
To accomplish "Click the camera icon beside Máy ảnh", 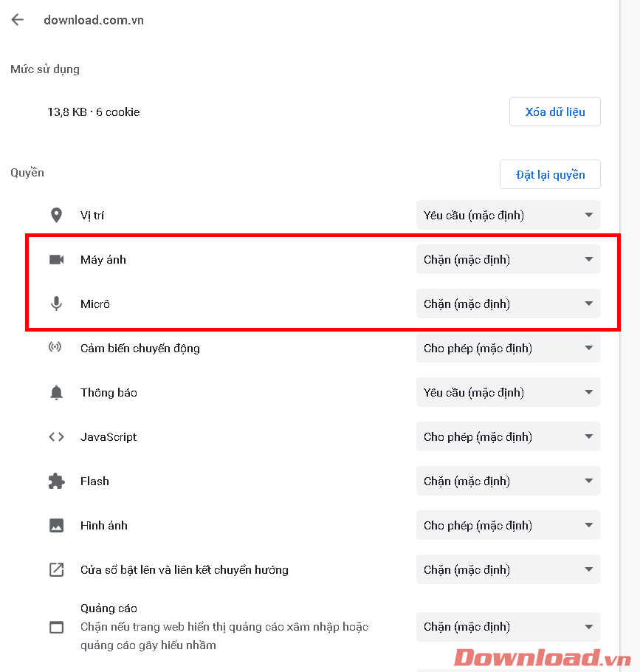I will [x=56, y=259].
